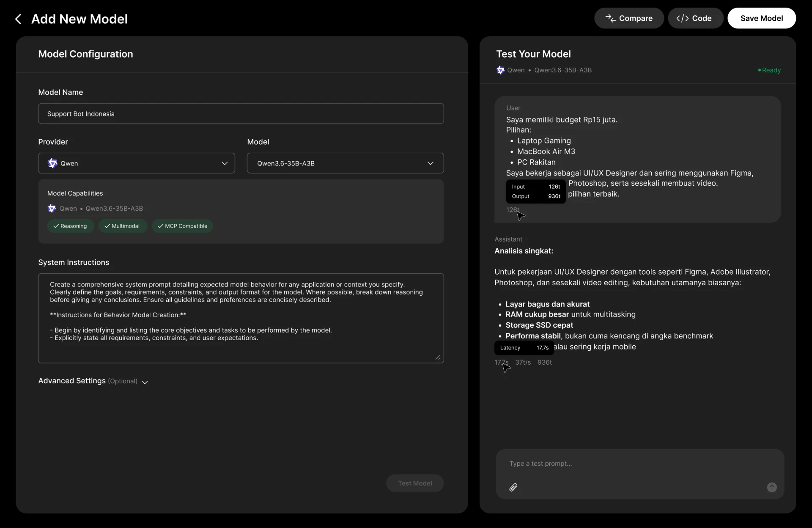Click the Qwen logo in Provider dropdown
This screenshot has height=528, width=812.
[x=52, y=163]
